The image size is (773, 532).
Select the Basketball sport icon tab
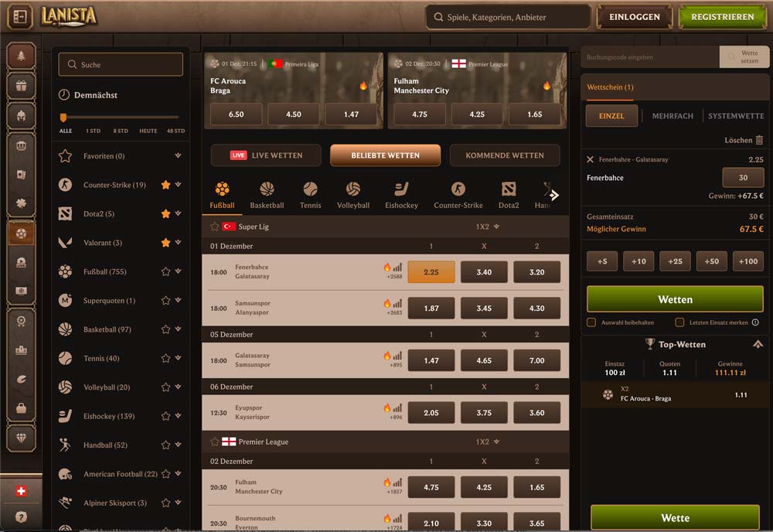click(x=267, y=196)
